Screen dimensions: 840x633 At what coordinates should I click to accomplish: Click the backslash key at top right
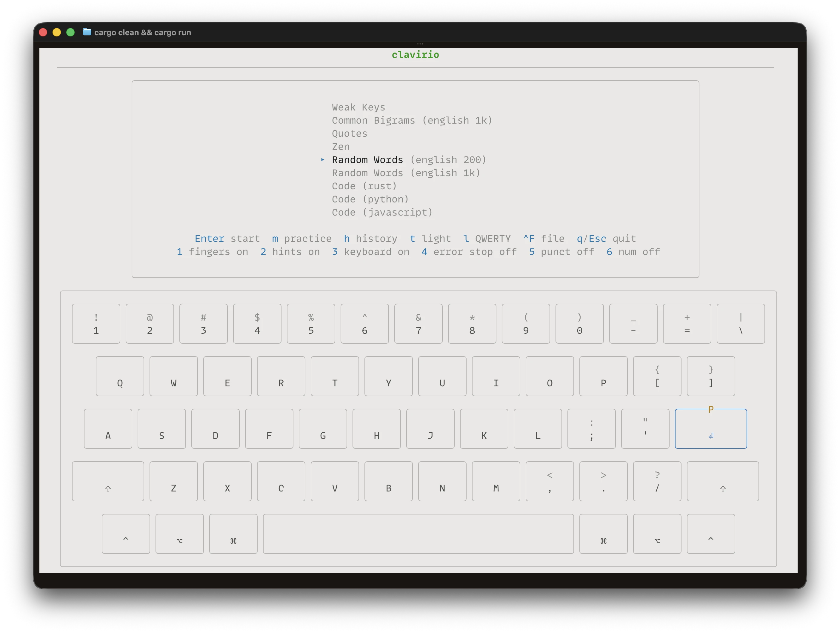[x=741, y=323]
